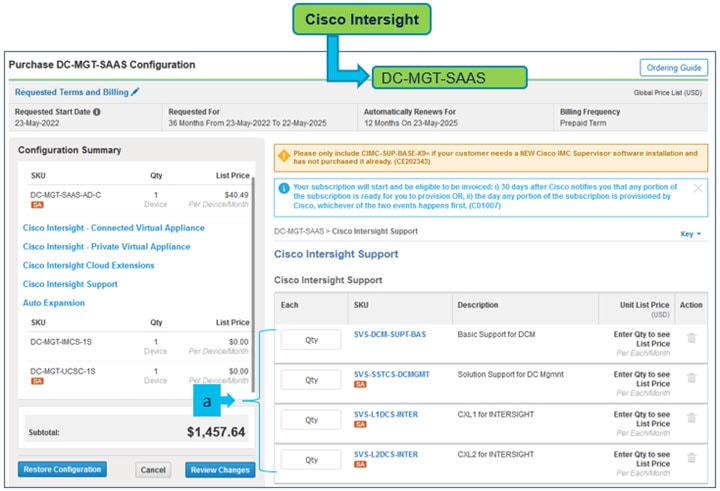Click list price $40.49
The height and width of the screenshot is (491, 720).
click(x=236, y=195)
